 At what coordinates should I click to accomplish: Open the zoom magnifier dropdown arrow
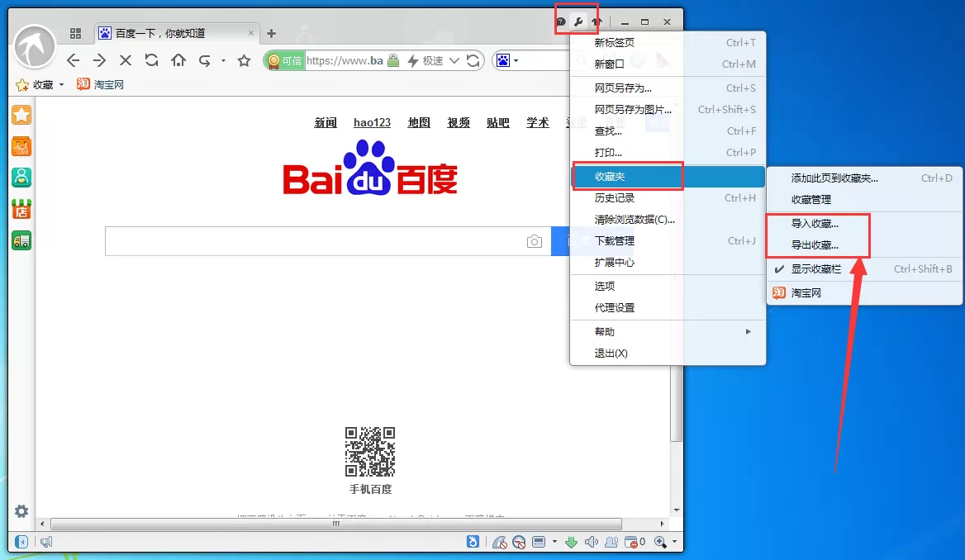tap(674, 542)
